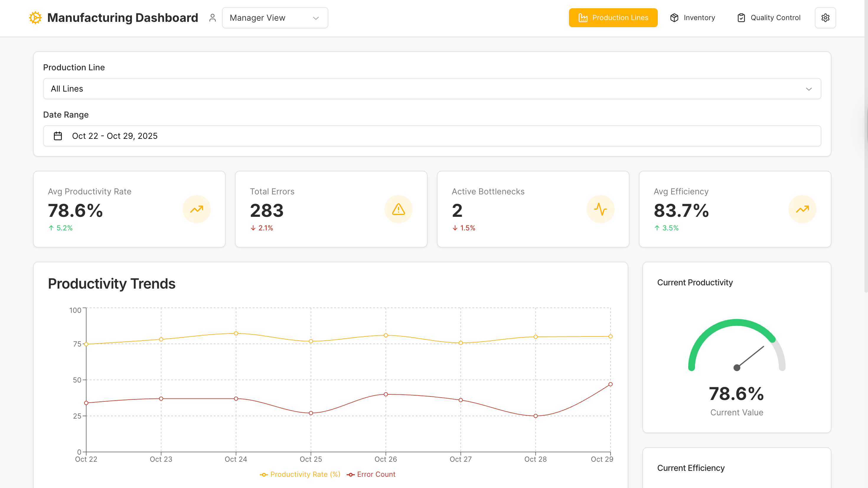Click the trend arrow on Avg Efficiency card
Image resolution: width=868 pixels, height=488 pixels.
coord(802,209)
